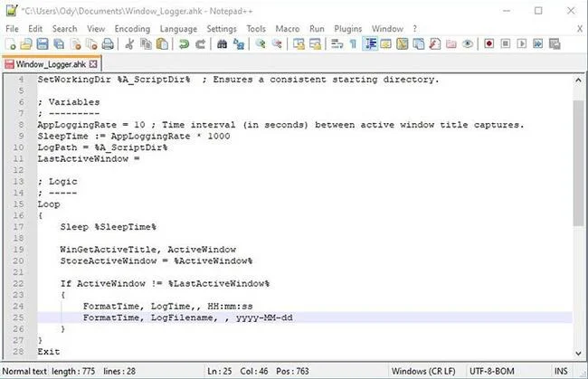Open Find with the binoculars icon
The image size is (588, 379).
[x=222, y=44]
